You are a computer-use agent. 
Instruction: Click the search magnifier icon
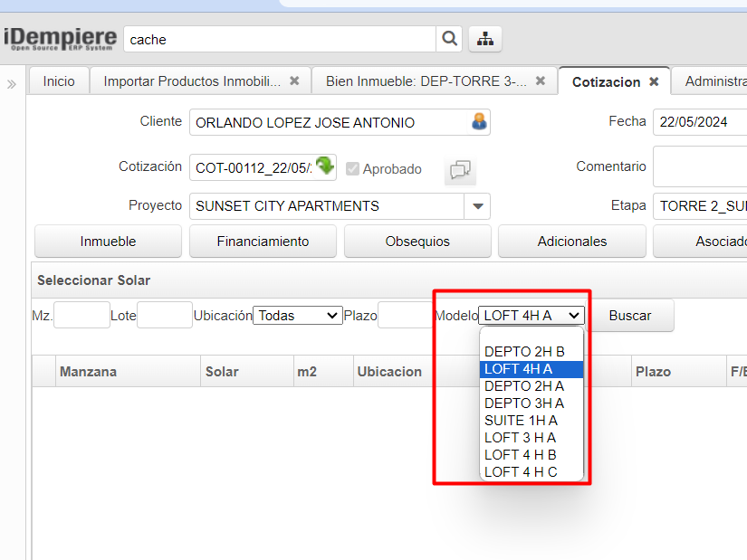click(x=449, y=39)
